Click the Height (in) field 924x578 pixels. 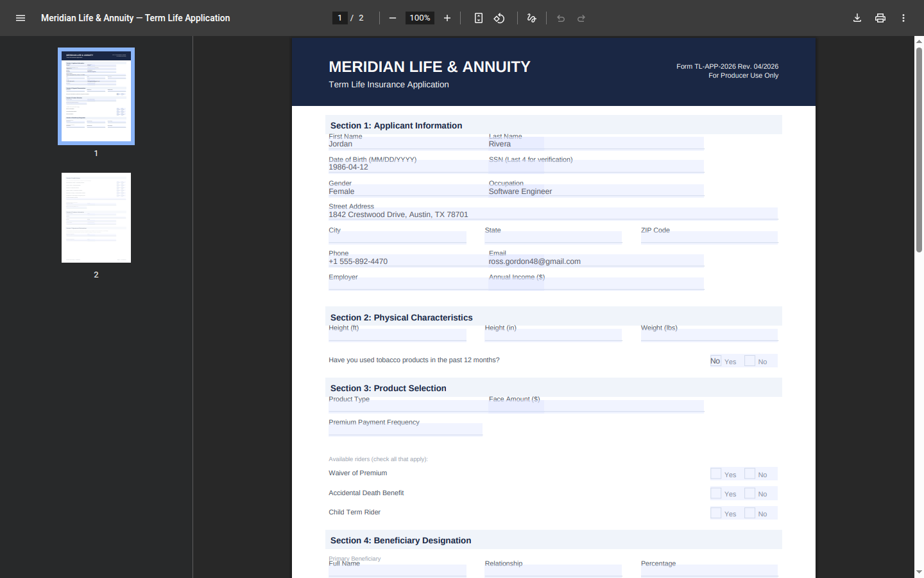pyautogui.click(x=553, y=335)
